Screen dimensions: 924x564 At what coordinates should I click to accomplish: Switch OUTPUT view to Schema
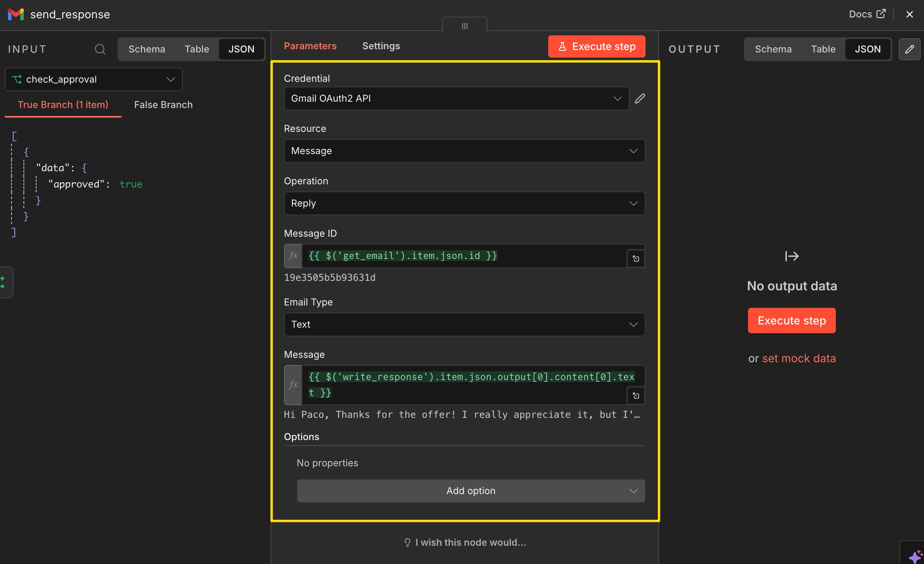click(x=773, y=49)
